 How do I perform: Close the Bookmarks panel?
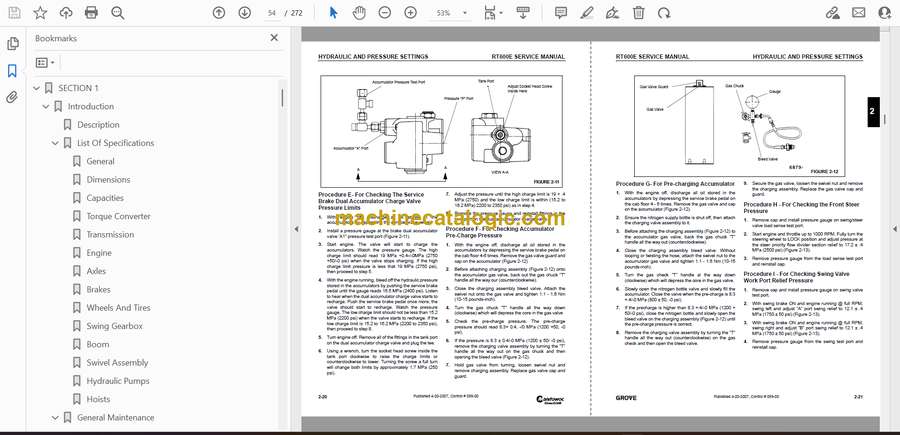point(274,38)
